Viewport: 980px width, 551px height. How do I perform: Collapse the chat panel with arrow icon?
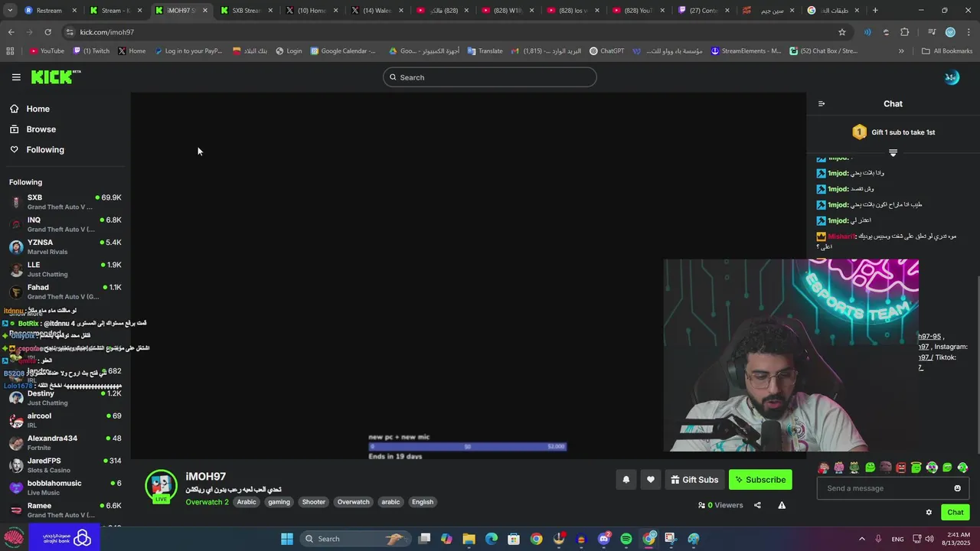[822, 104]
